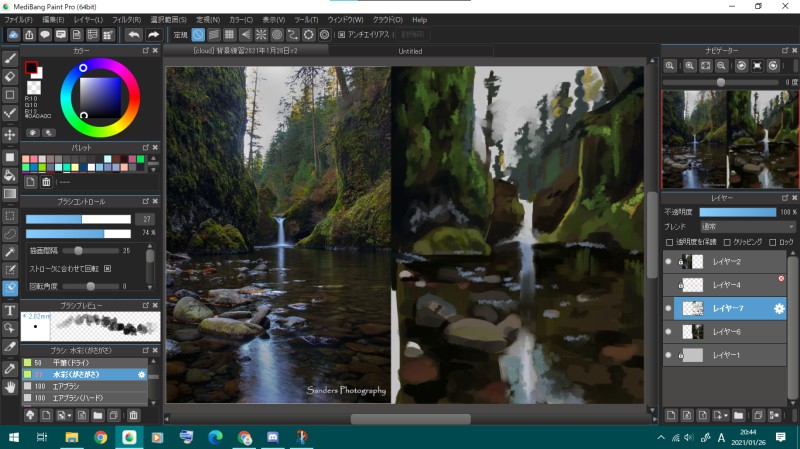This screenshot has width=800, height=449.
Task: Select the Bucket fill tool
Action: (10, 176)
